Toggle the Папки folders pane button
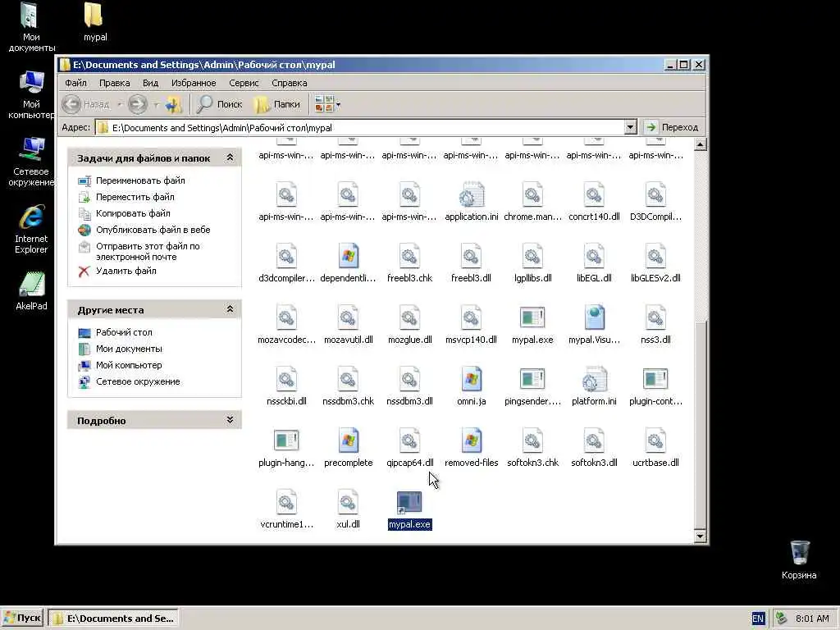This screenshot has width=840, height=630. (276, 104)
